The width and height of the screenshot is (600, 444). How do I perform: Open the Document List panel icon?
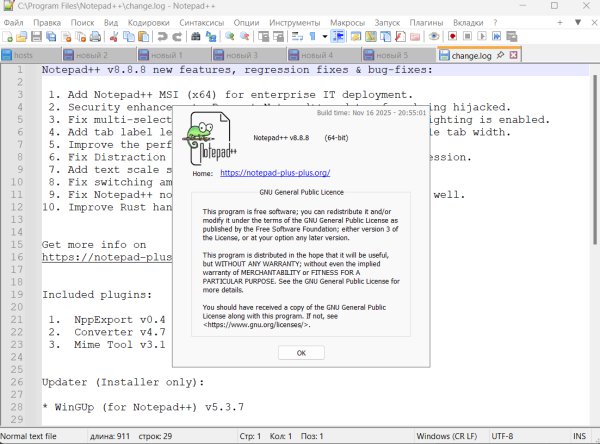[385, 37]
